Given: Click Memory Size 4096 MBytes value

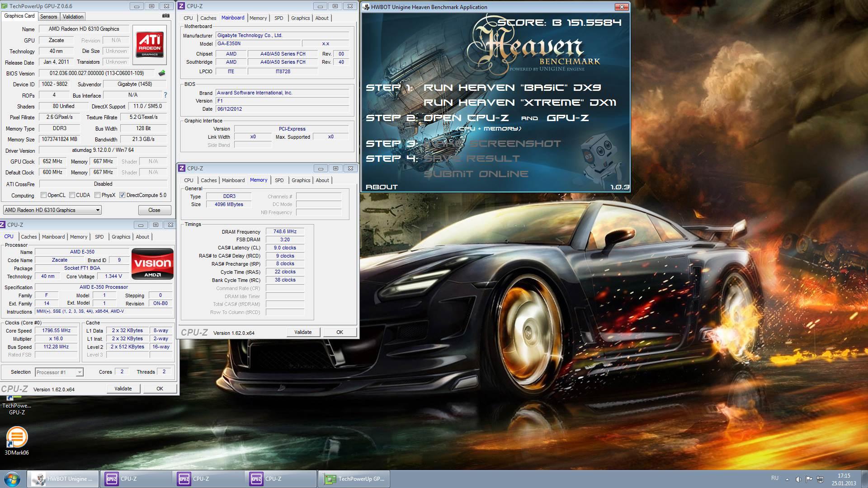Looking at the screenshot, I should 229,205.
